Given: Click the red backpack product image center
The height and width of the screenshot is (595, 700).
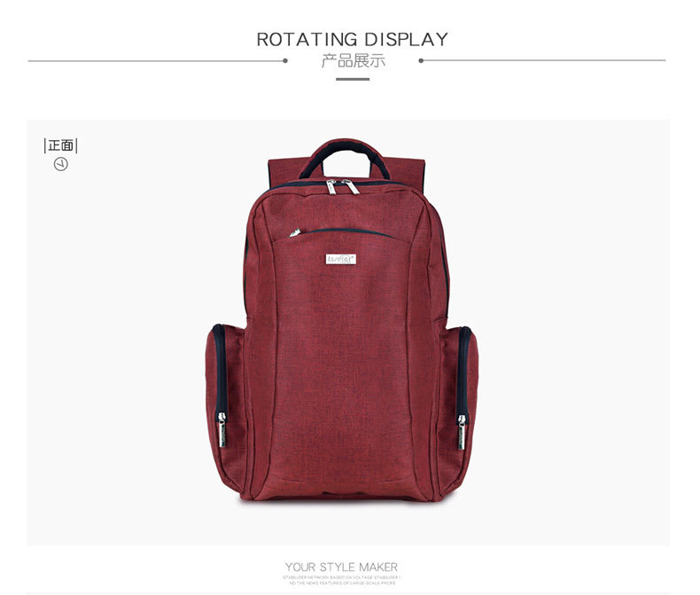Looking at the screenshot, I should point(342,320).
